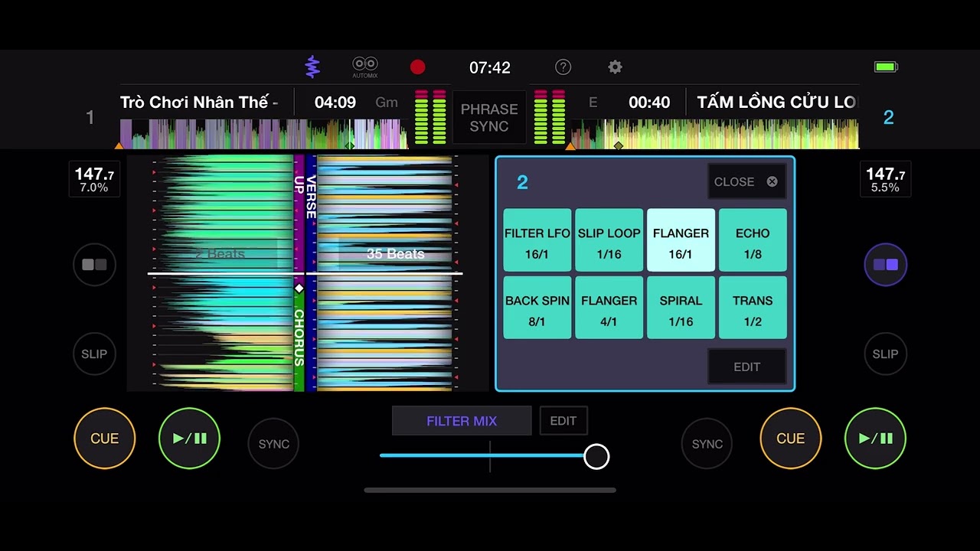Screen dimensions: 980x551
Task: Trigger TRANS 1/2 pad
Action: (x=753, y=308)
